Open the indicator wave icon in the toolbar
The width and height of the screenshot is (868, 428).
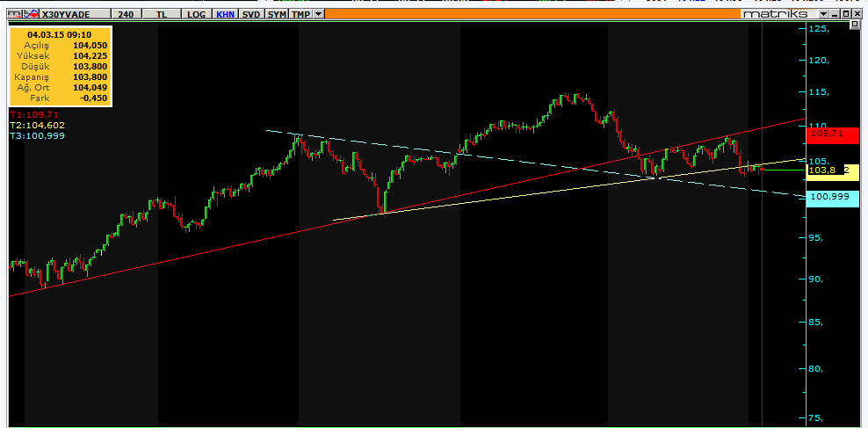[x=31, y=14]
